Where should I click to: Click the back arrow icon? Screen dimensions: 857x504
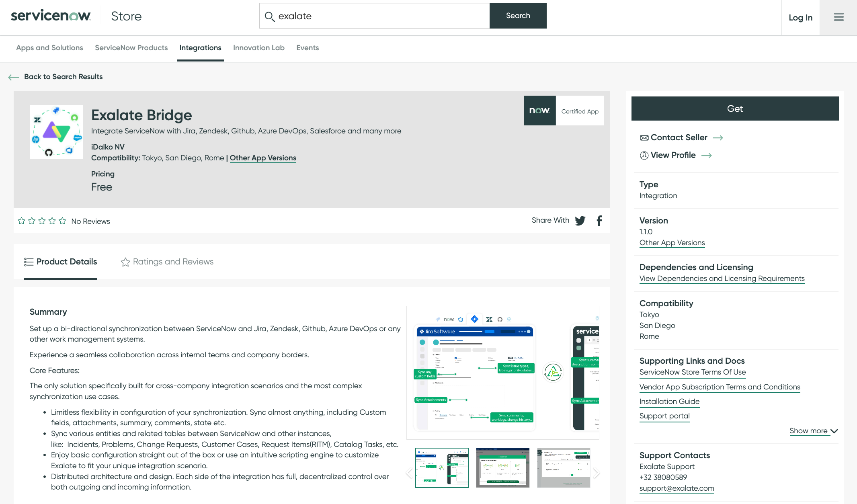13,77
